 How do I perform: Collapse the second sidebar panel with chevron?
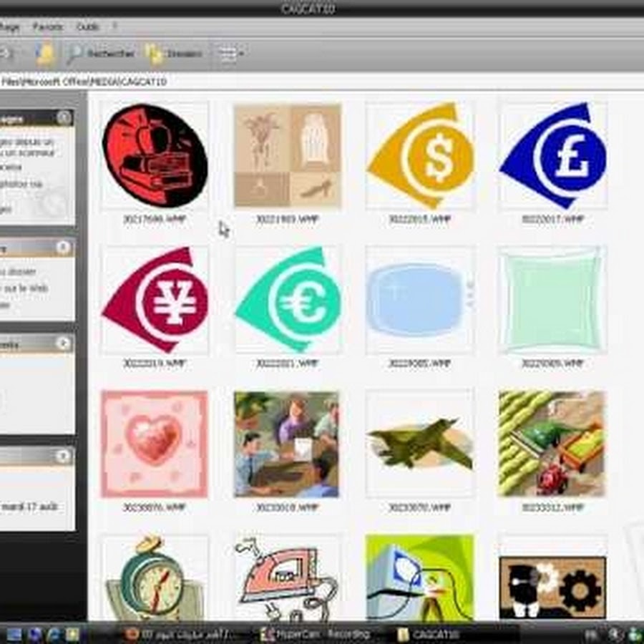(x=64, y=248)
